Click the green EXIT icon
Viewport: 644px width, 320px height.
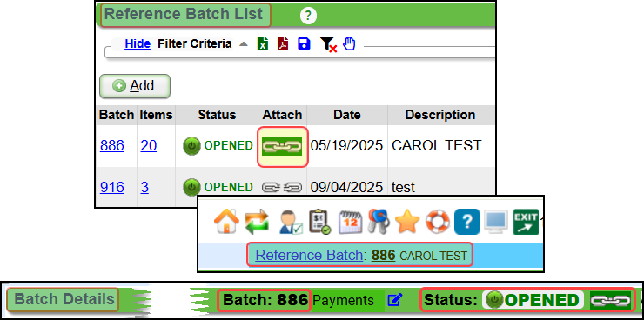point(526,222)
